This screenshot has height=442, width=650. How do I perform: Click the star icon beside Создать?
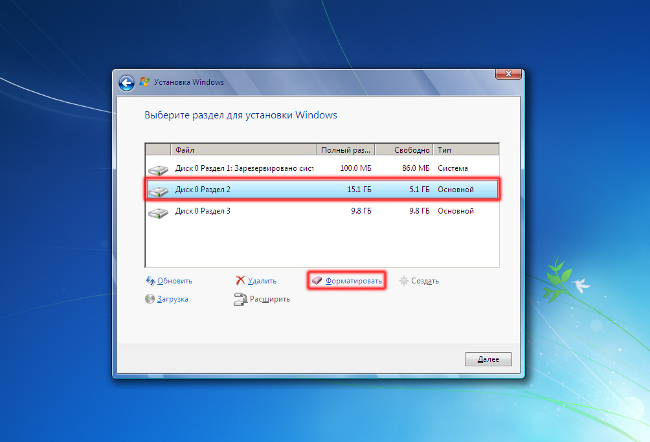[403, 281]
